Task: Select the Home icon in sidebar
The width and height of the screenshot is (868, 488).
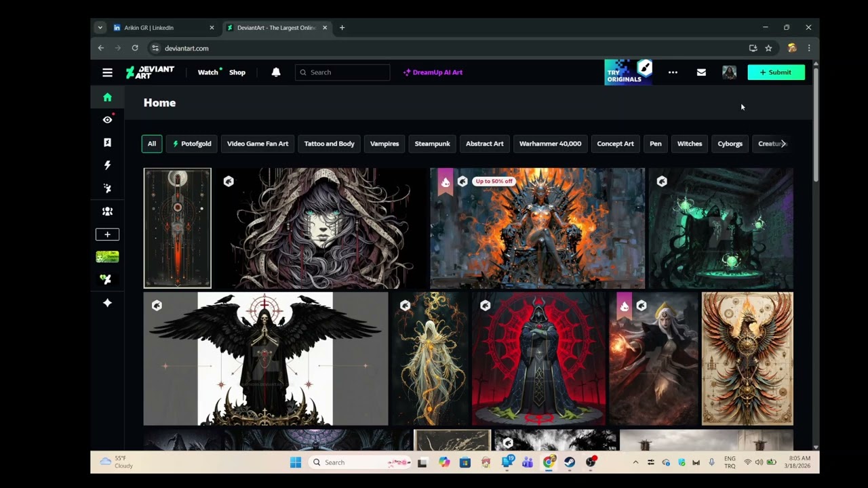Action: (107, 98)
